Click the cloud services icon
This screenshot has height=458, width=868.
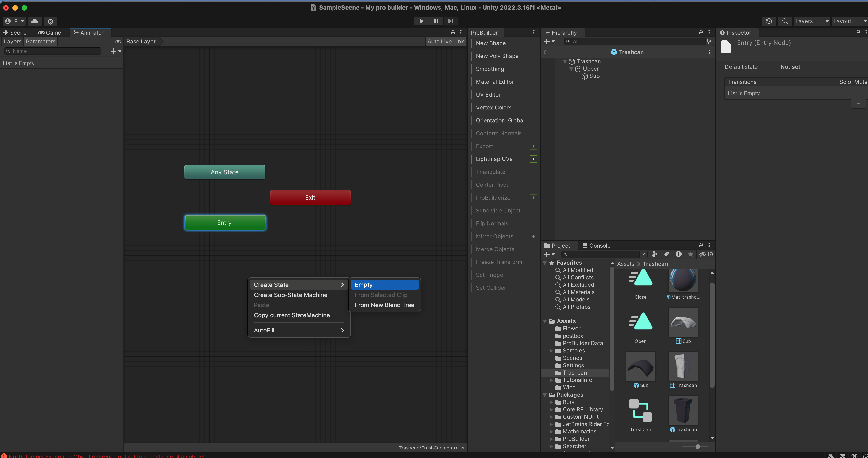pos(35,21)
